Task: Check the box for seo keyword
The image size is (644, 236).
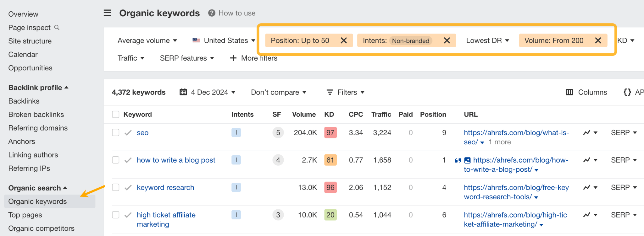Action: [116, 133]
